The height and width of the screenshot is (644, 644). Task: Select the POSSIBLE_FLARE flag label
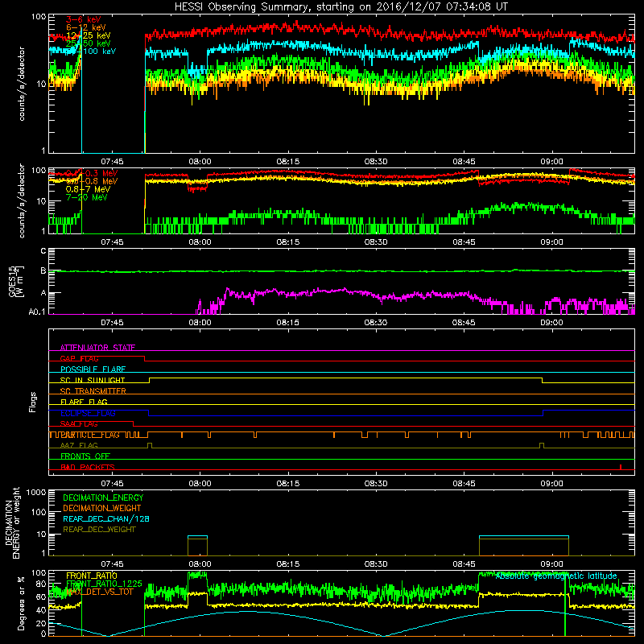point(93,369)
